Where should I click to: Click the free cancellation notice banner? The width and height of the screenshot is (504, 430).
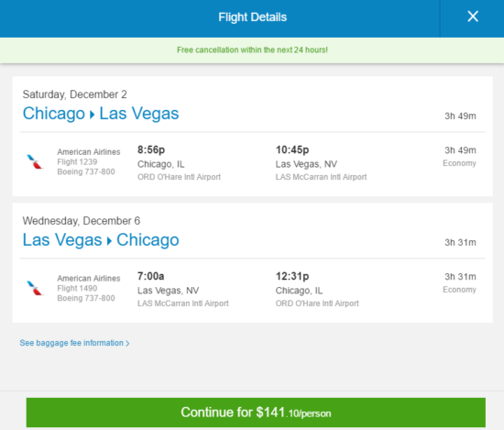click(252, 50)
